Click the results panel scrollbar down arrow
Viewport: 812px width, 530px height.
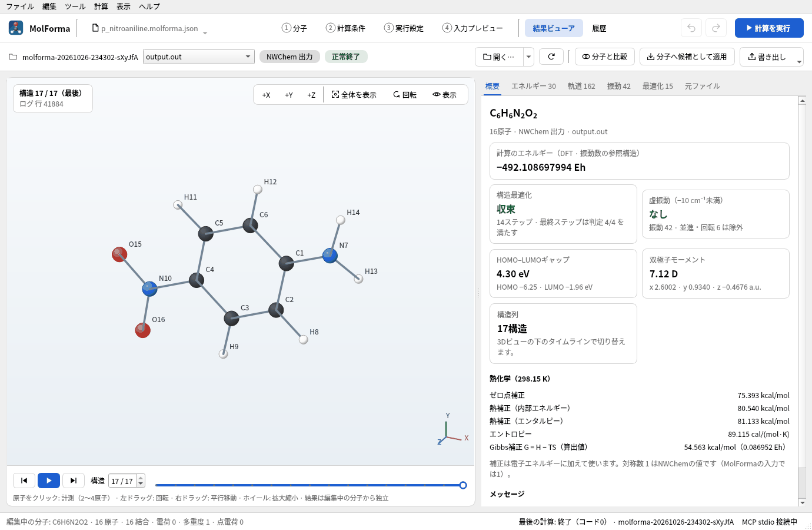802,502
